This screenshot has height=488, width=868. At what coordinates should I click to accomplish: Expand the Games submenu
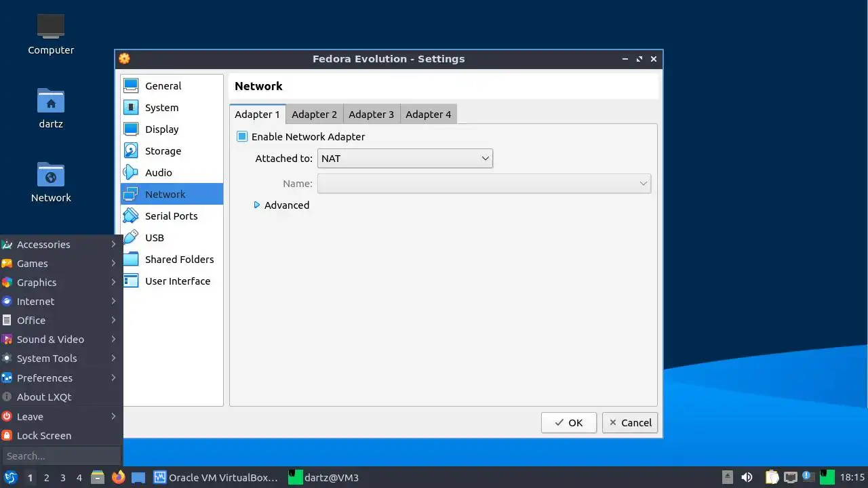61,264
